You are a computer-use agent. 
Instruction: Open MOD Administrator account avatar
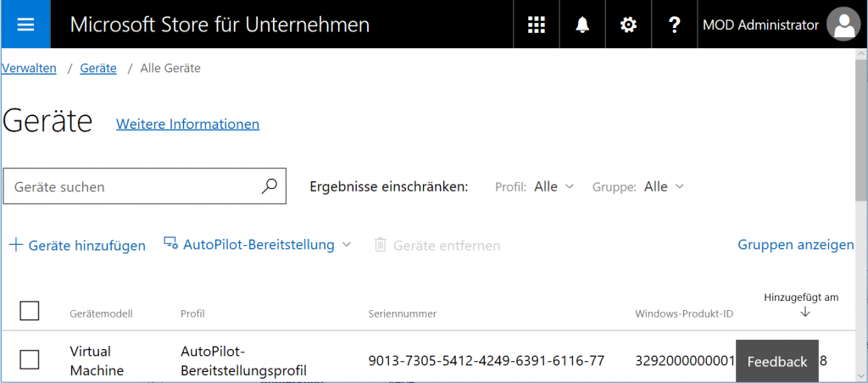click(843, 25)
